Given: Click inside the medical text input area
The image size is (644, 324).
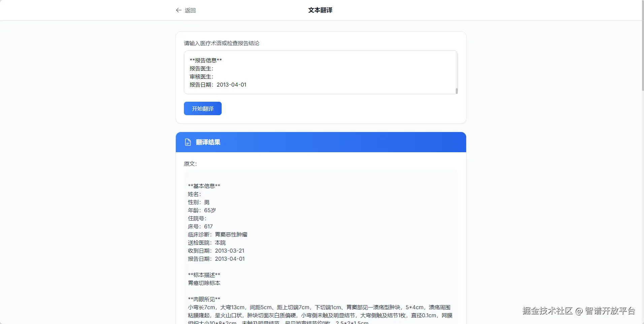Looking at the screenshot, I should pyautogui.click(x=321, y=72).
